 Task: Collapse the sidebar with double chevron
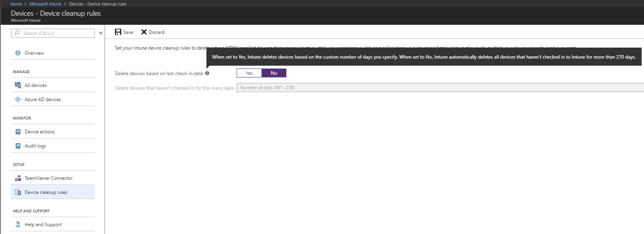pos(101,33)
